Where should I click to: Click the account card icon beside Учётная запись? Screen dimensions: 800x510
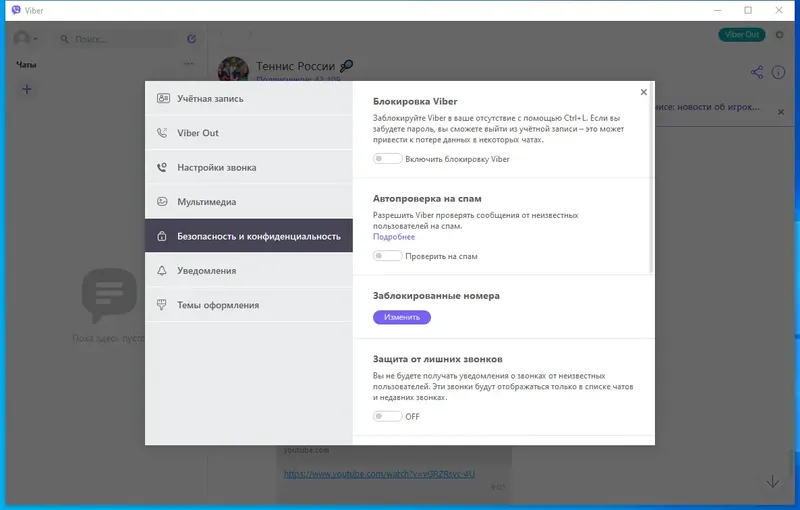click(x=163, y=98)
